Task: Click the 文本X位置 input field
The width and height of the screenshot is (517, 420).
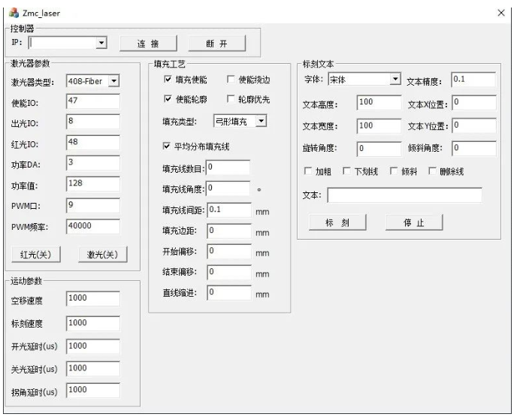Action: (x=474, y=102)
